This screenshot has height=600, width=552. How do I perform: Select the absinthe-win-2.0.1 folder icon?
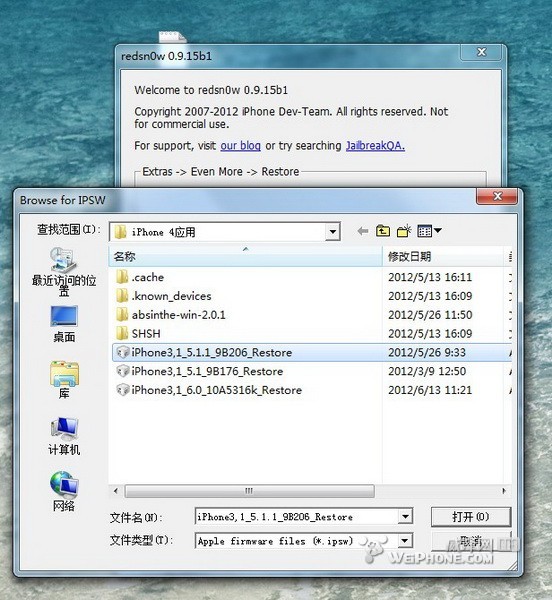pos(122,315)
